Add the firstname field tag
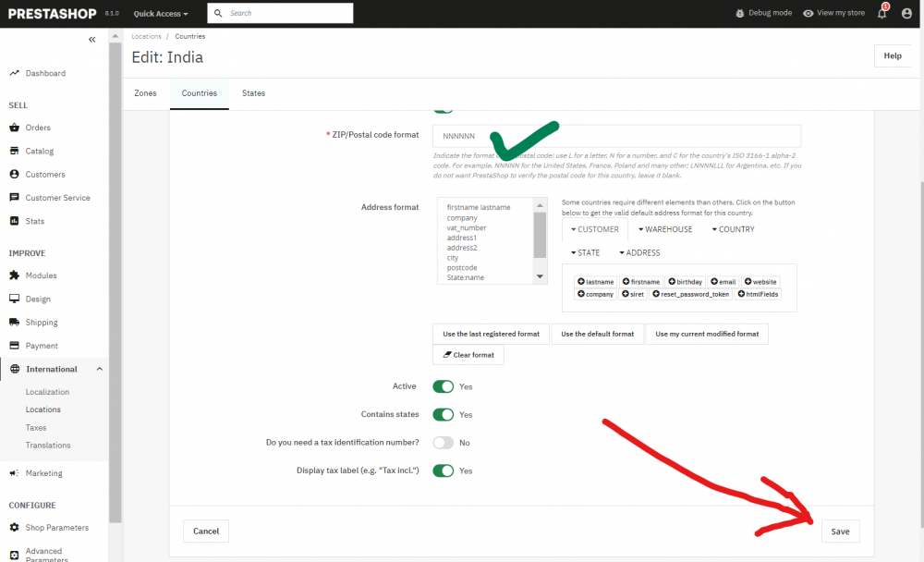924x562 pixels. tap(641, 282)
